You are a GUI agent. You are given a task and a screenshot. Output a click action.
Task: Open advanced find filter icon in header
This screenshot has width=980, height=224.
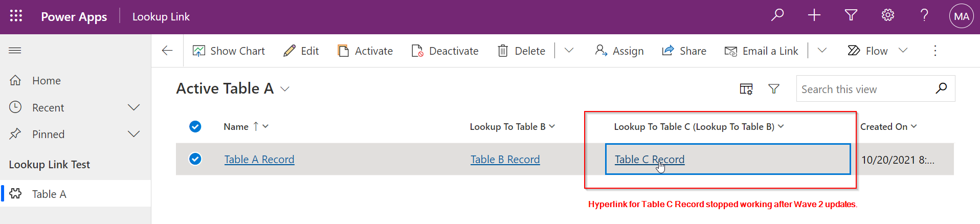851,15
